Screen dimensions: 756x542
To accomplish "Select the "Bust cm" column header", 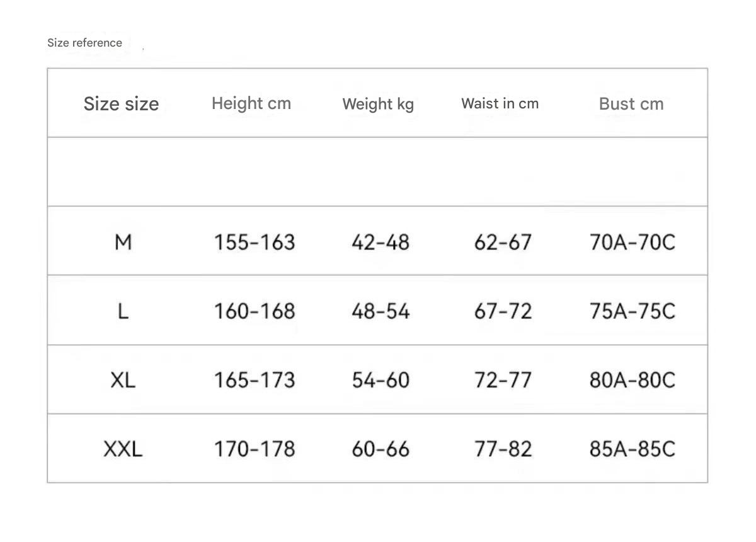I will point(631,104).
